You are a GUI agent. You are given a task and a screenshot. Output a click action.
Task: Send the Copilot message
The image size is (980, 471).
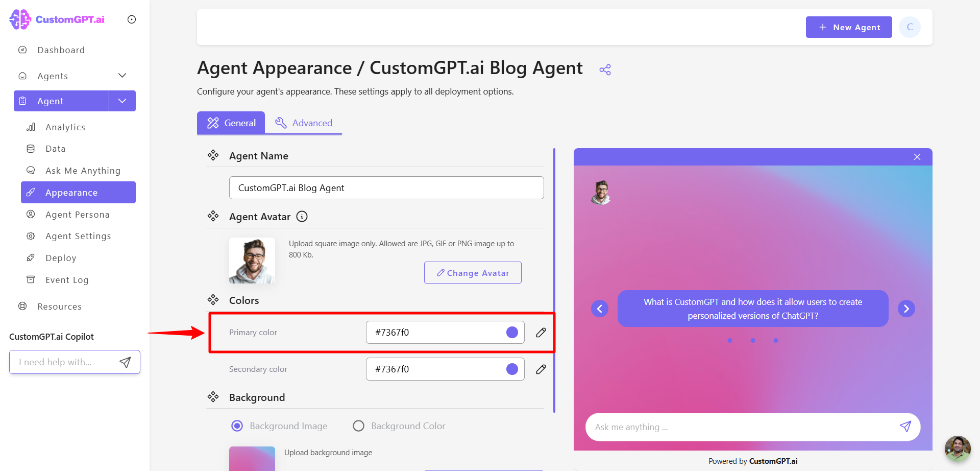(125, 362)
